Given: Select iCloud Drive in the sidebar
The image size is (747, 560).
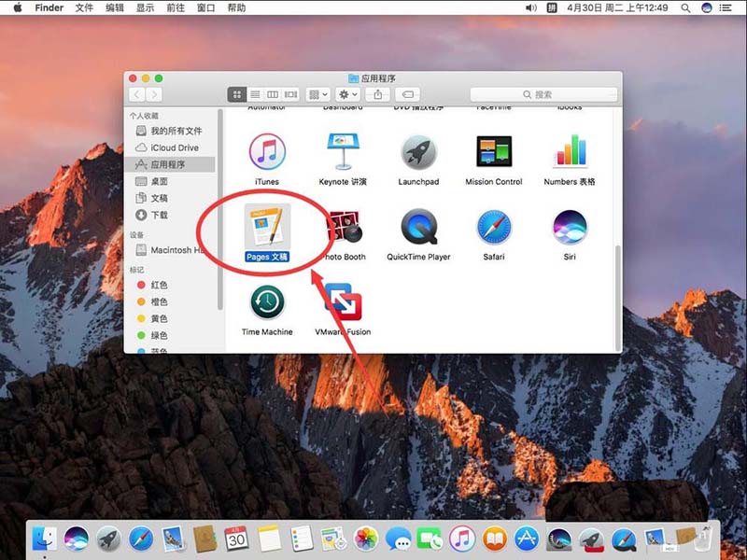Looking at the screenshot, I should [x=170, y=147].
